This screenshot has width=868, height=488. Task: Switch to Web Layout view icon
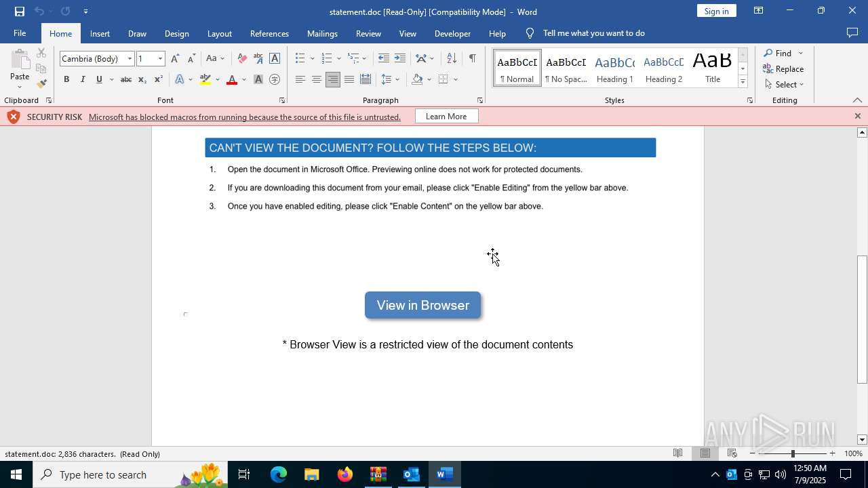[732, 453]
